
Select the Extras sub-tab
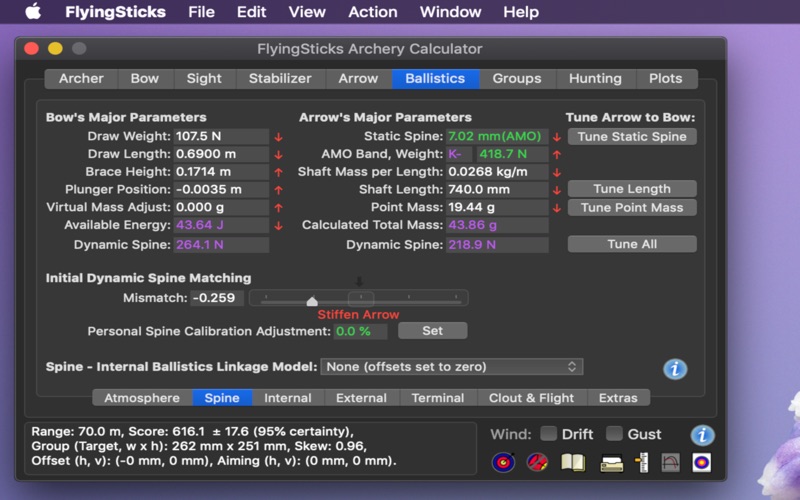click(x=618, y=398)
